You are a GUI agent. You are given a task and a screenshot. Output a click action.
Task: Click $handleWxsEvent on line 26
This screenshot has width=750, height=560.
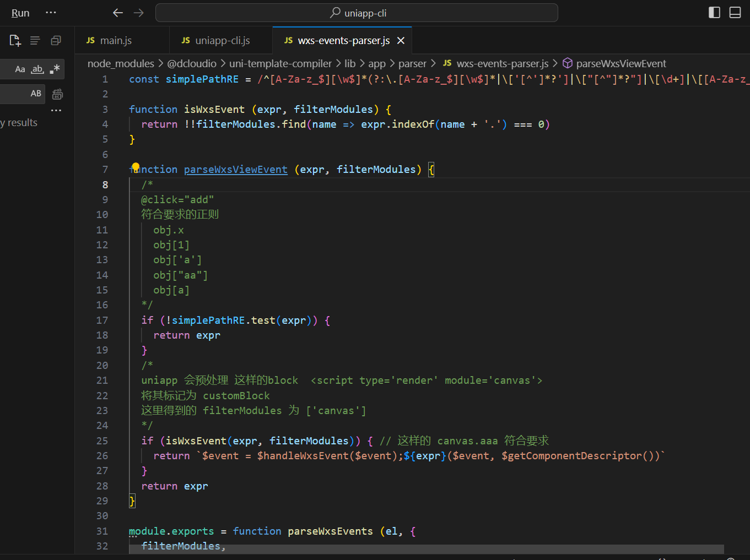point(303,456)
